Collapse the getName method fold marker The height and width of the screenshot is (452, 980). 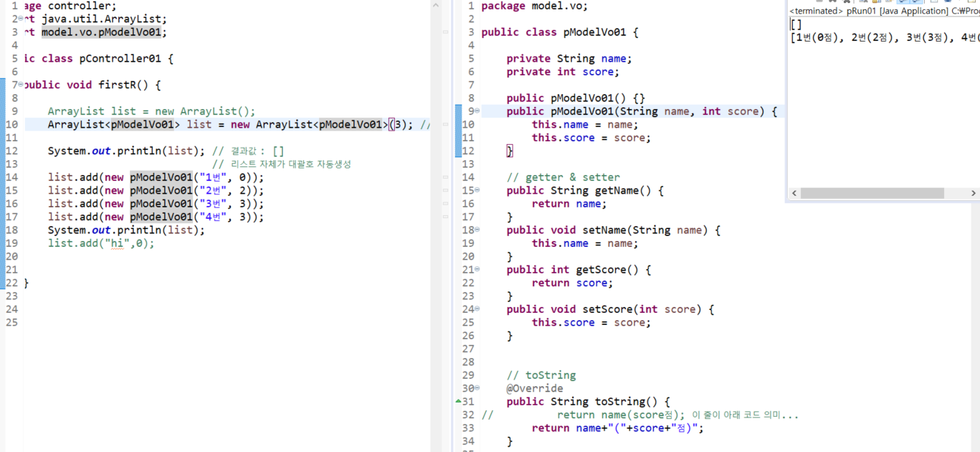pyautogui.click(x=477, y=190)
